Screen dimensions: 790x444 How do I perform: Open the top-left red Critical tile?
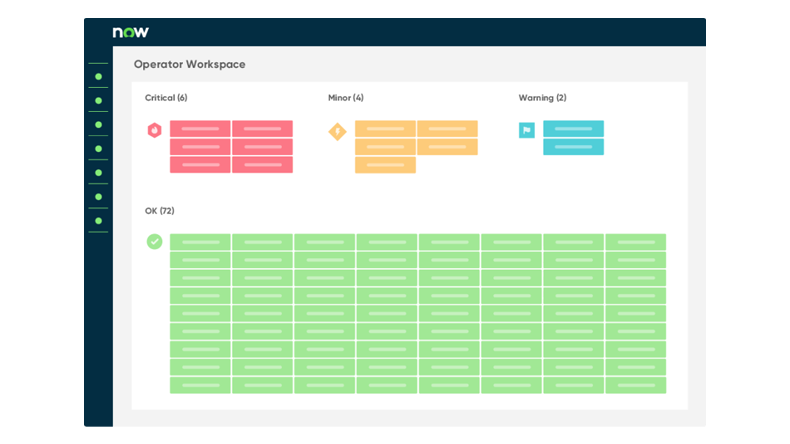click(200, 129)
